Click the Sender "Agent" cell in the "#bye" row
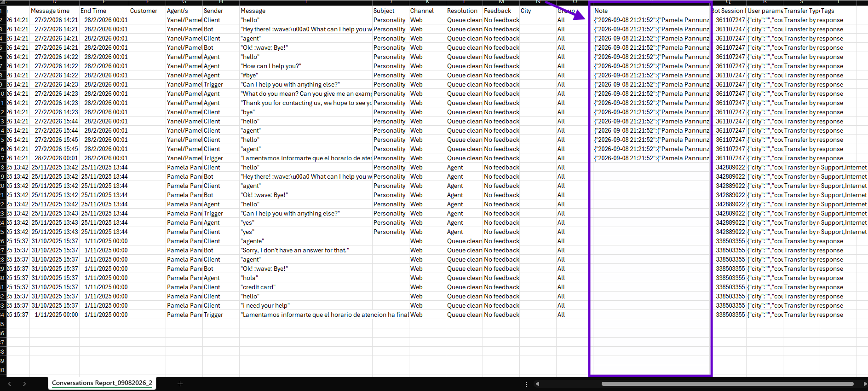 tap(221, 75)
